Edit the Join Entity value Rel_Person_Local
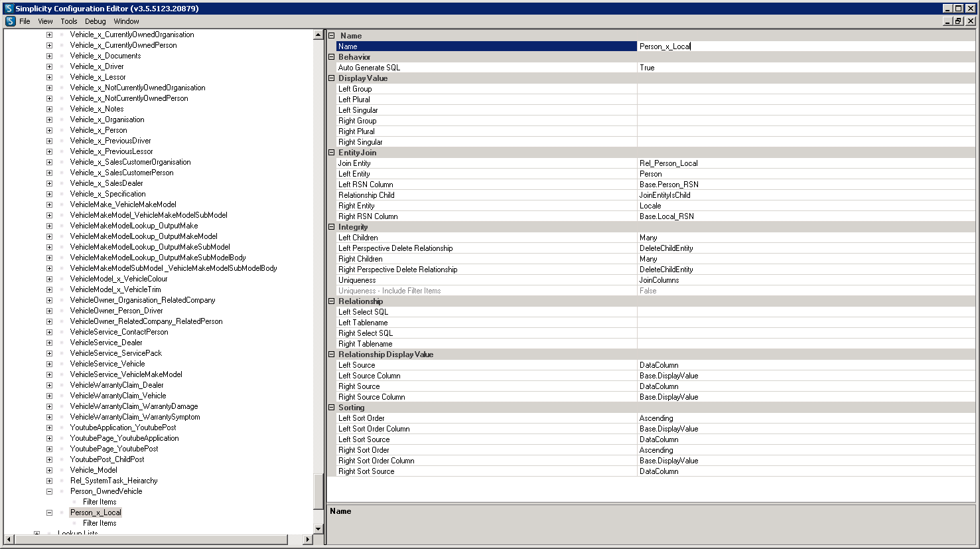The width and height of the screenshot is (980, 549). [x=805, y=163]
